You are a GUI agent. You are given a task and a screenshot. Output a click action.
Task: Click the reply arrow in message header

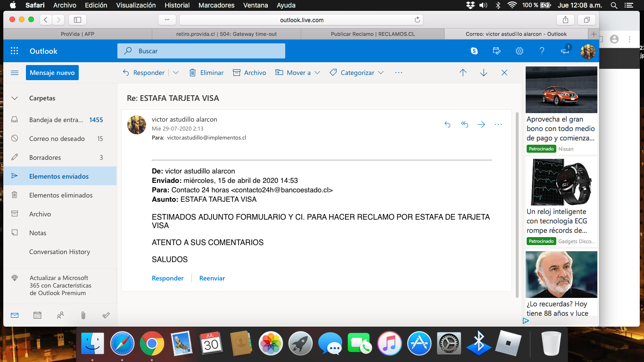tap(447, 124)
